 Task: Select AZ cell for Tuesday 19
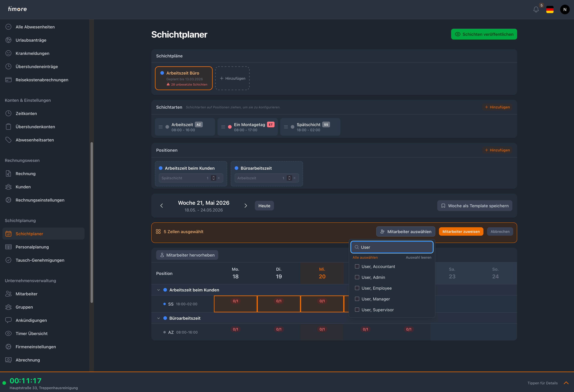279,332
